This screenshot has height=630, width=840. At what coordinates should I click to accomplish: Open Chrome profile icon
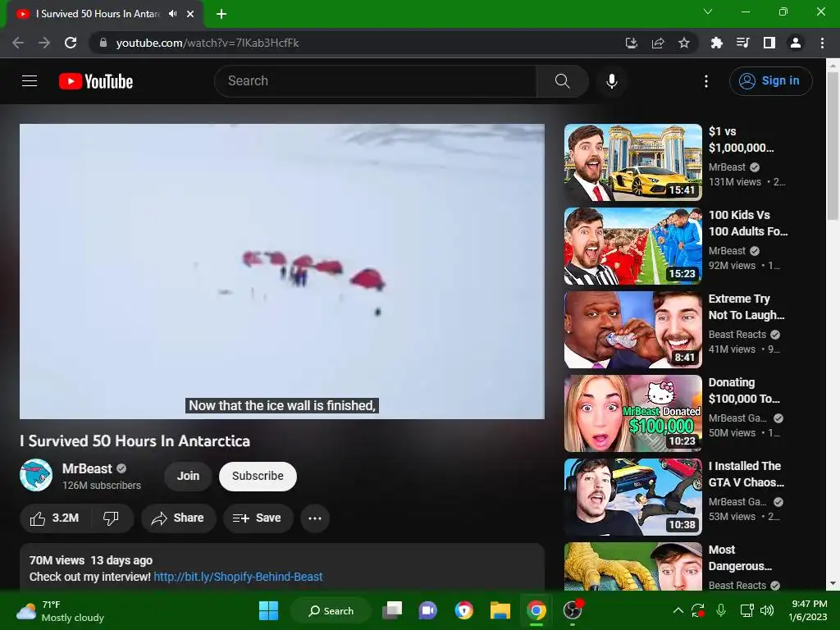(x=796, y=43)
